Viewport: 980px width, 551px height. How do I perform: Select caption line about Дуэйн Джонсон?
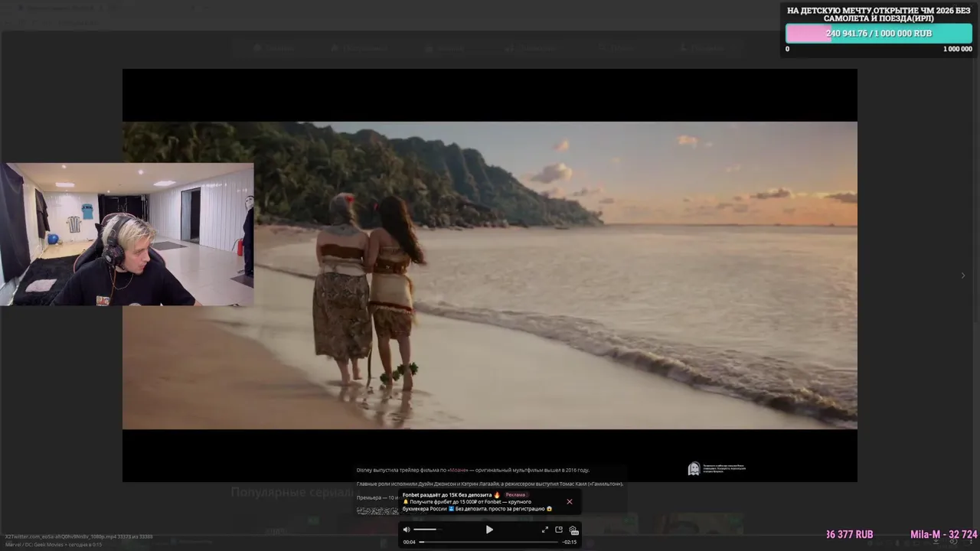point(490,484)
